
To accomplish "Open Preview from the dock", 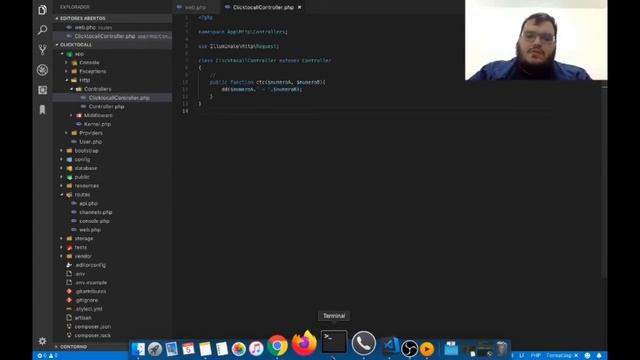I will click(x=171, y=349).
